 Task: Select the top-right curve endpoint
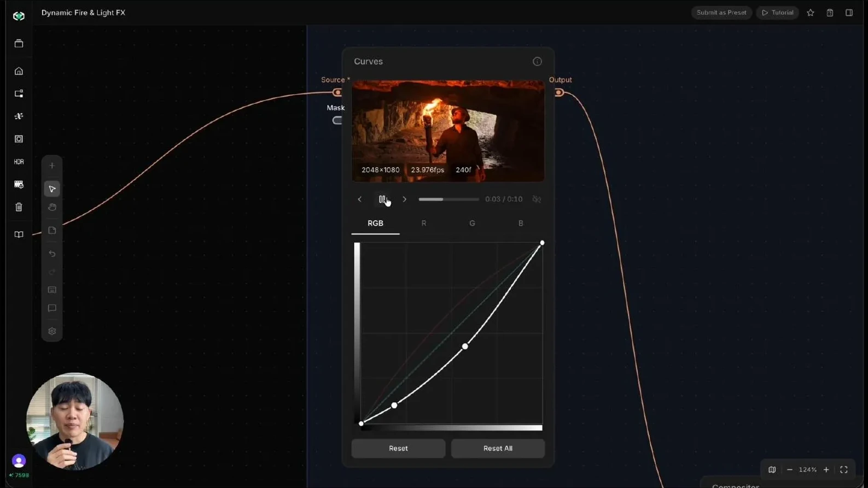coord(542,243)
